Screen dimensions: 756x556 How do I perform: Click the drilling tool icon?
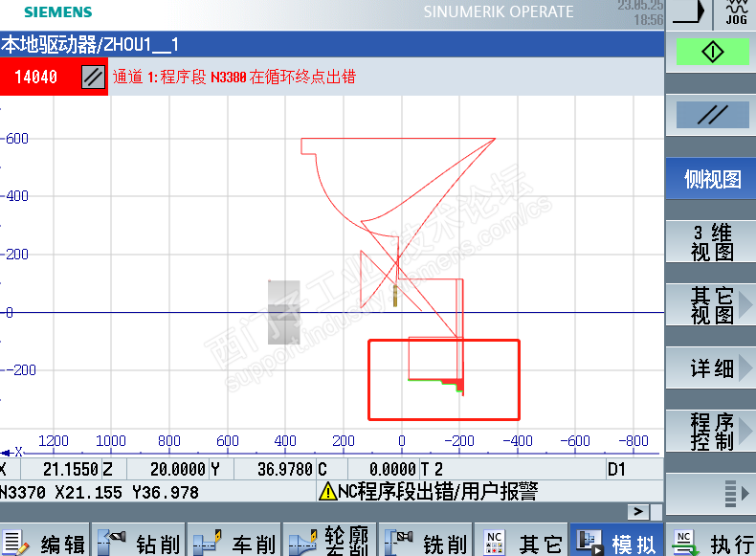pos(112,542)
